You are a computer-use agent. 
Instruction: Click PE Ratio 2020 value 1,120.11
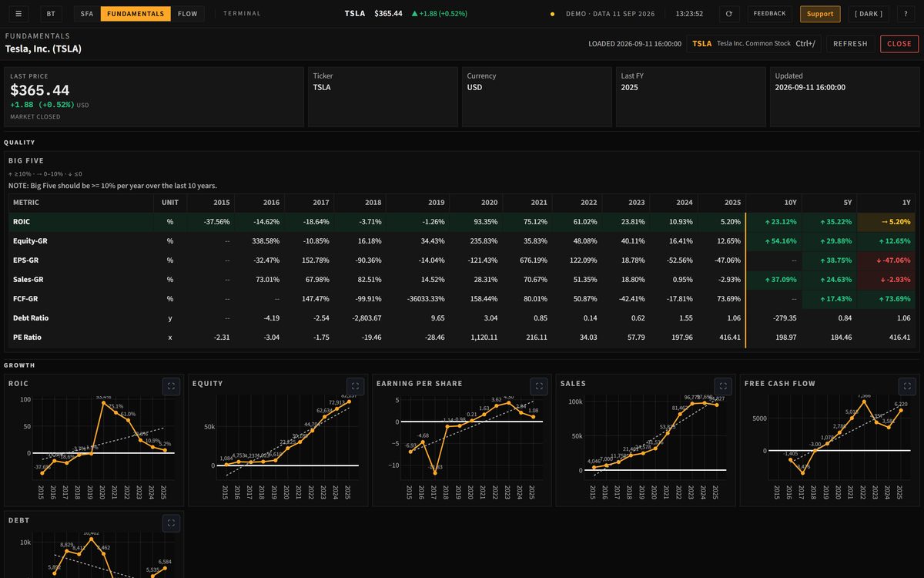[x=484, y=338]
